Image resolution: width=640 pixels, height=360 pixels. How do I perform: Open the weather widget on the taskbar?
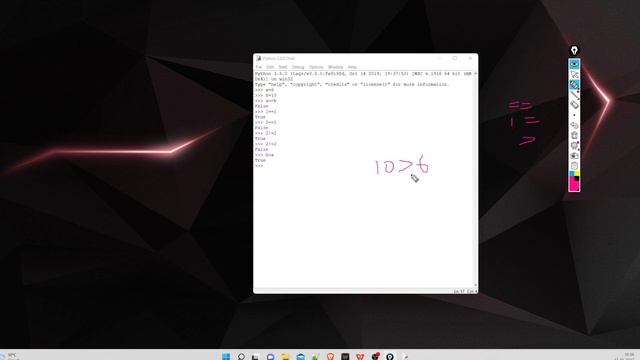[9, 356]
